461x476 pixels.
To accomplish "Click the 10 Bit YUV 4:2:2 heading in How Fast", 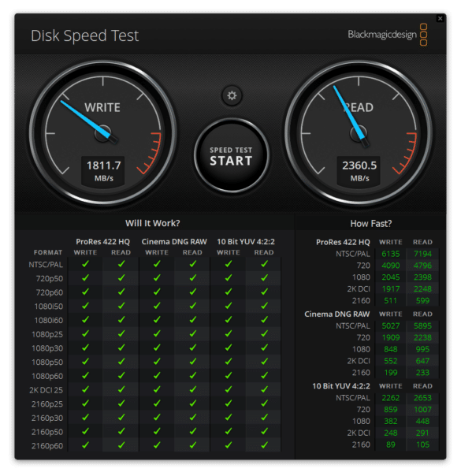I will tap(341, 386).
